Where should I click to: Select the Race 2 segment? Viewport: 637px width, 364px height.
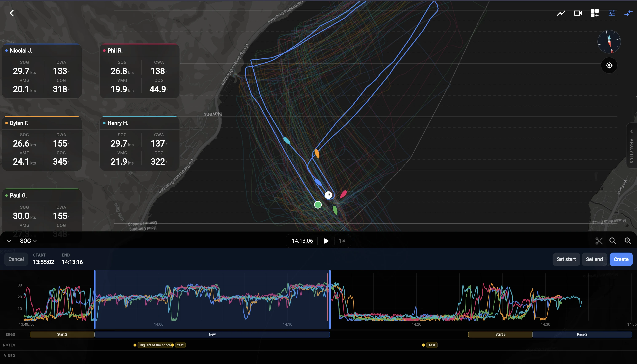(582, 335)
